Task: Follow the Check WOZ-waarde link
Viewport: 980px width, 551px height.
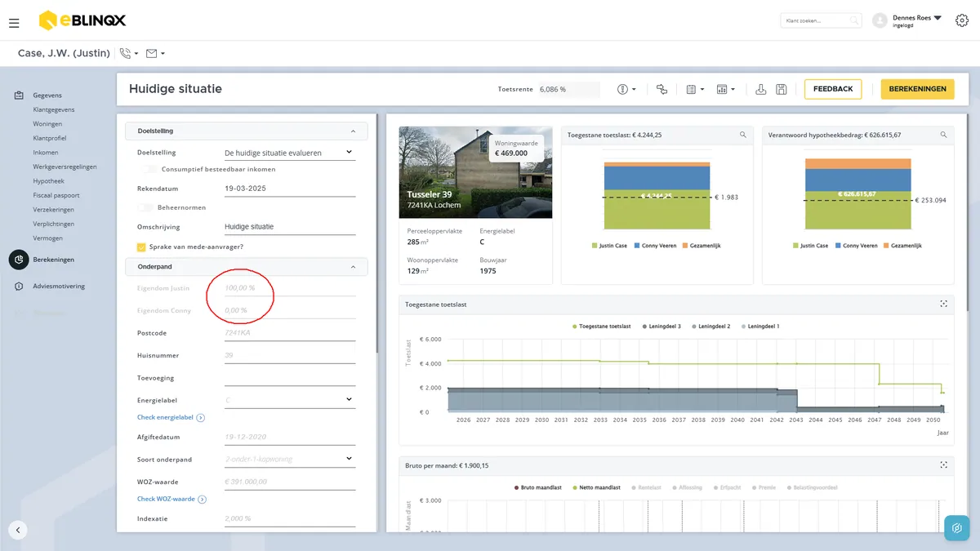Action: point(171,499)
